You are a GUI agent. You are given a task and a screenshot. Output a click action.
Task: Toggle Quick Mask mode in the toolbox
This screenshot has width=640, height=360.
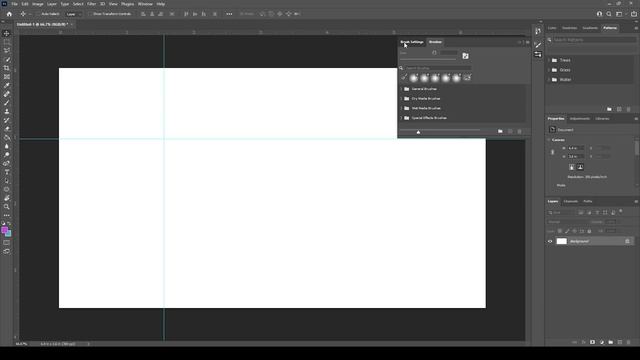(7, 242)
